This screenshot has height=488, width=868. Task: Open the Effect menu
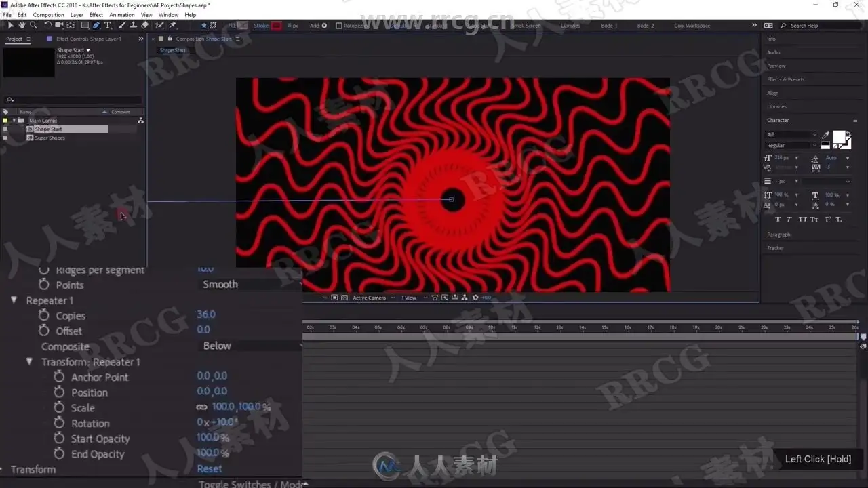tap(96, 15)
